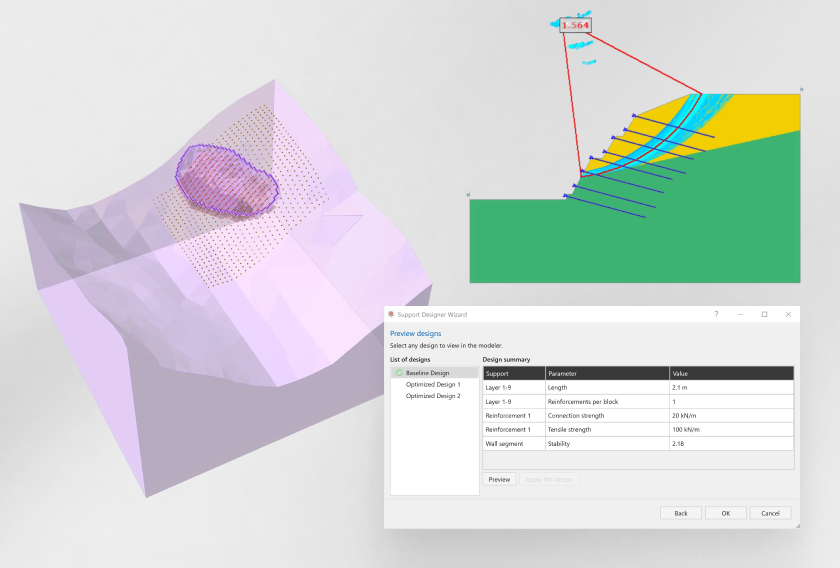Click the help question mark icon

716,314
